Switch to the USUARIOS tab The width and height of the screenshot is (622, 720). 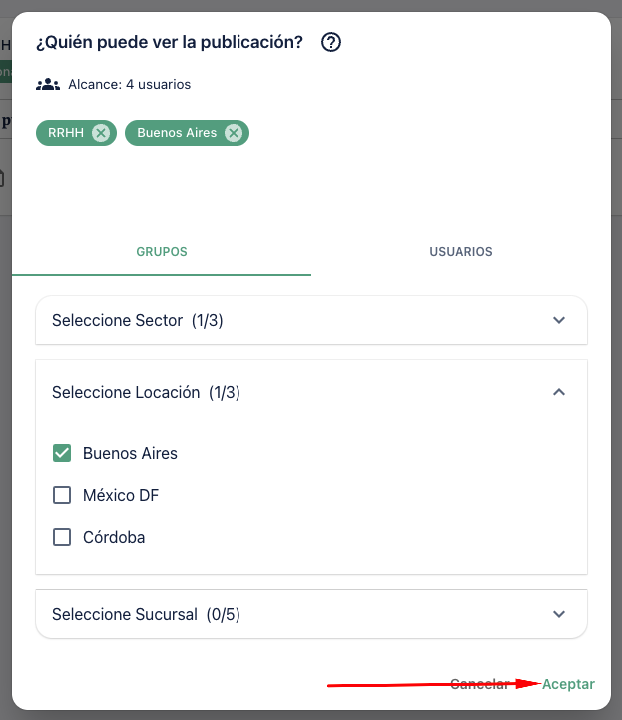click(461, 252)
